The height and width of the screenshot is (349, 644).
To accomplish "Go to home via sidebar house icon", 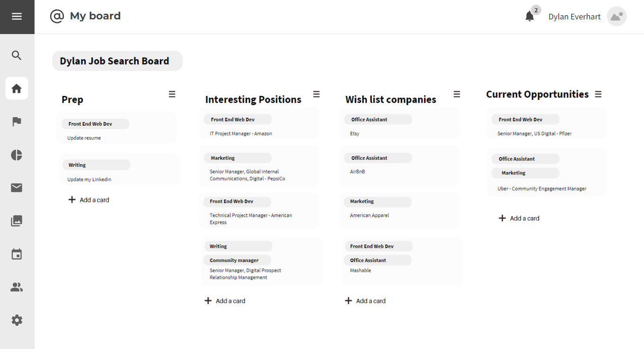I will 17,88.
